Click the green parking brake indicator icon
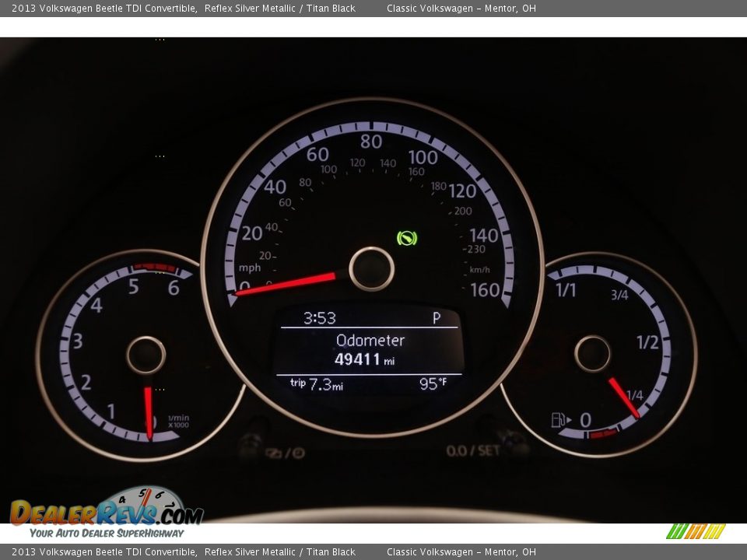The height and width of the screenshot is (560, 747). pos(406,238)
